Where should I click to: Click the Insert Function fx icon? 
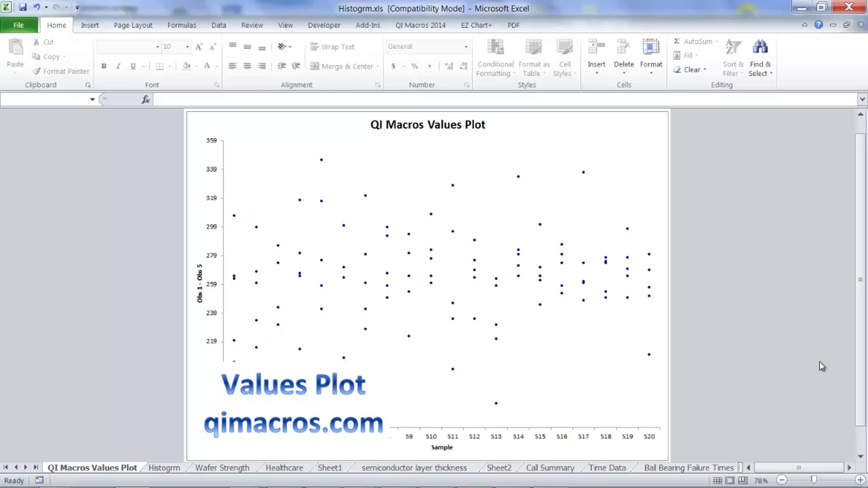coord(145,99)
